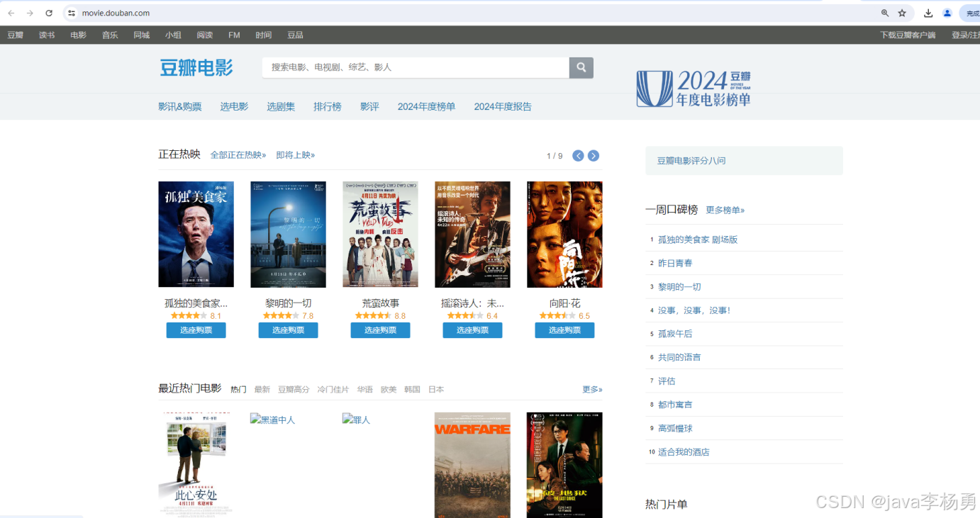The width and height of the screenshot is (980, 518).
Task: Select the 日本 filter under 最近热门电影
Action: (435, 389)
